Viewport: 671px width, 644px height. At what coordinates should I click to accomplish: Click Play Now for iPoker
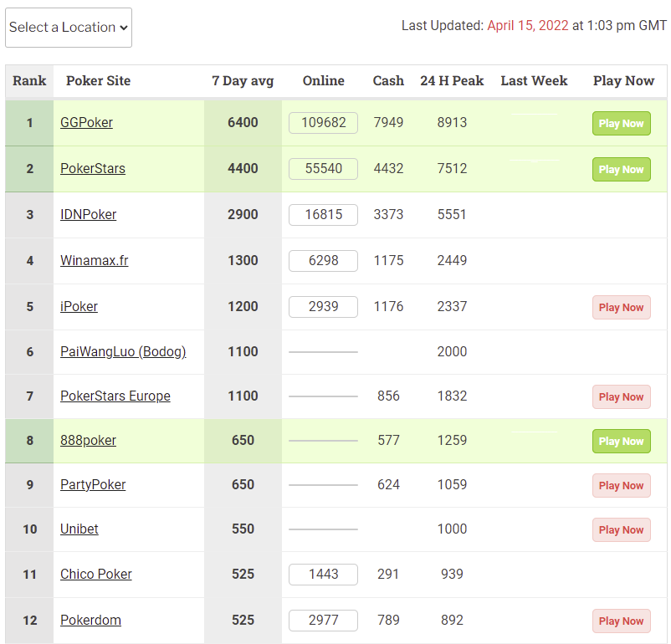(621, 308)
